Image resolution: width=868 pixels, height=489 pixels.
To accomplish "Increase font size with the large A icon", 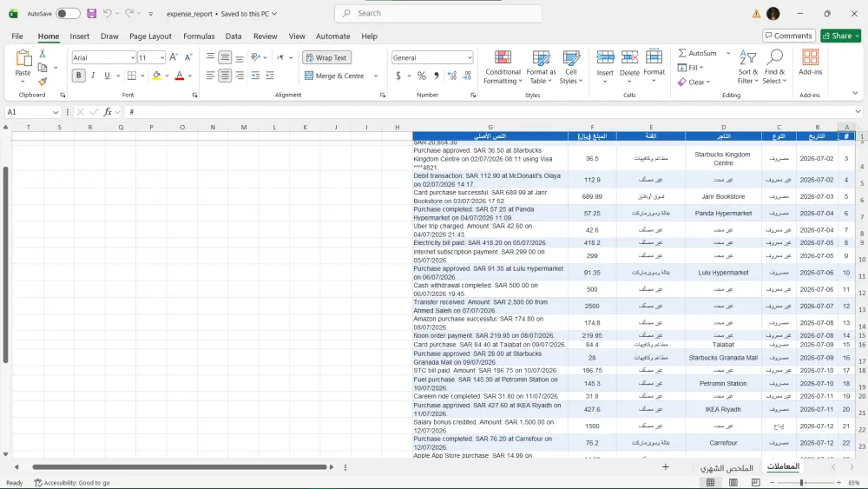I will (174, 57).
